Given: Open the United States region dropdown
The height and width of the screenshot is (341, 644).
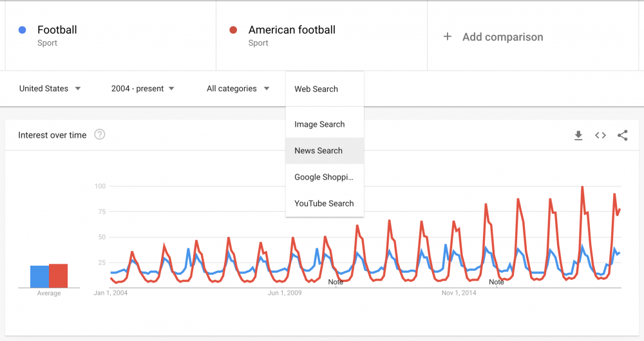Looking at the screenshot, I should [50, 89].
